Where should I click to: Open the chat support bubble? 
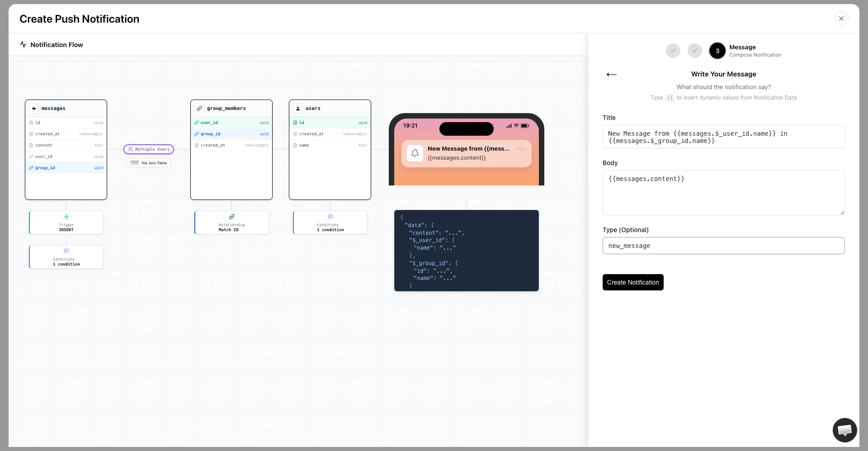[844, 430]
